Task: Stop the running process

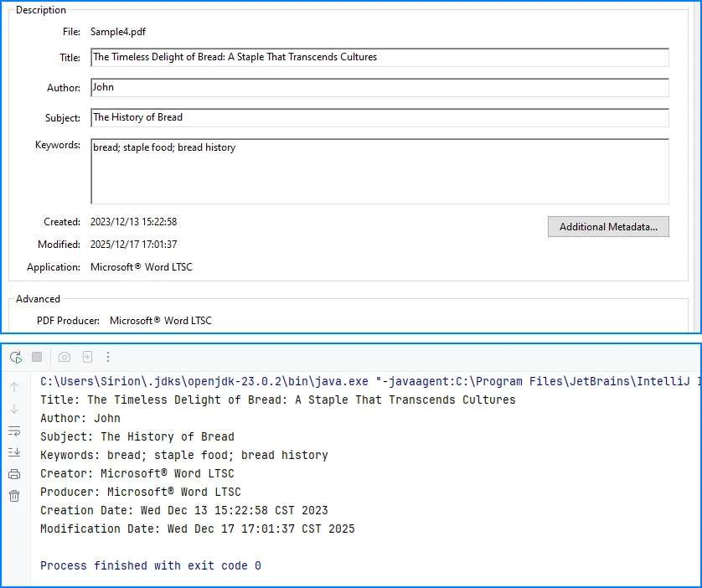Action: pyautogui.click(x=36, y=358)
